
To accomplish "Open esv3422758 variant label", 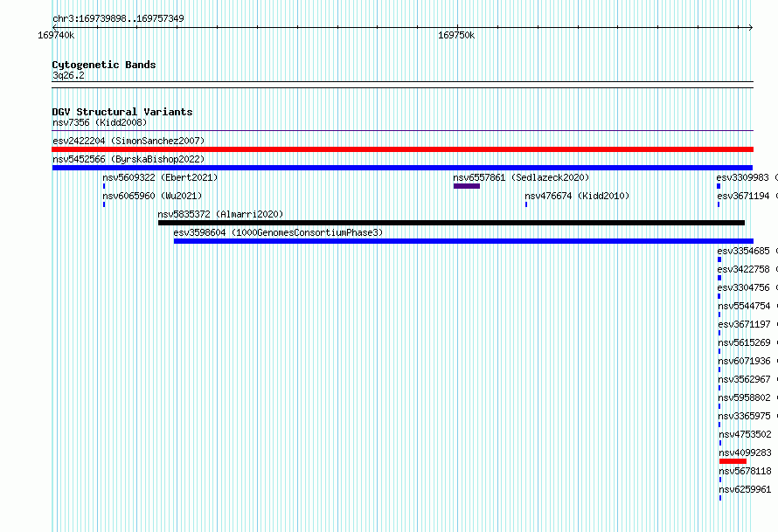I will 743,269.
